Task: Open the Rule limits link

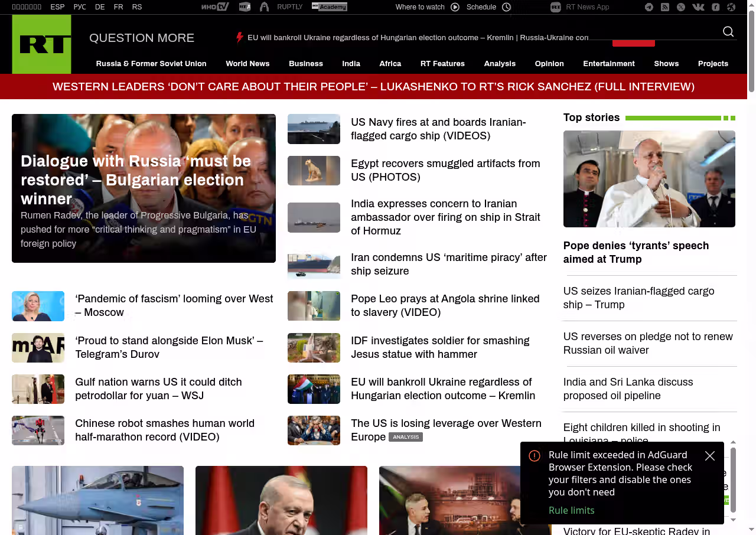Action: click(571, 510)
